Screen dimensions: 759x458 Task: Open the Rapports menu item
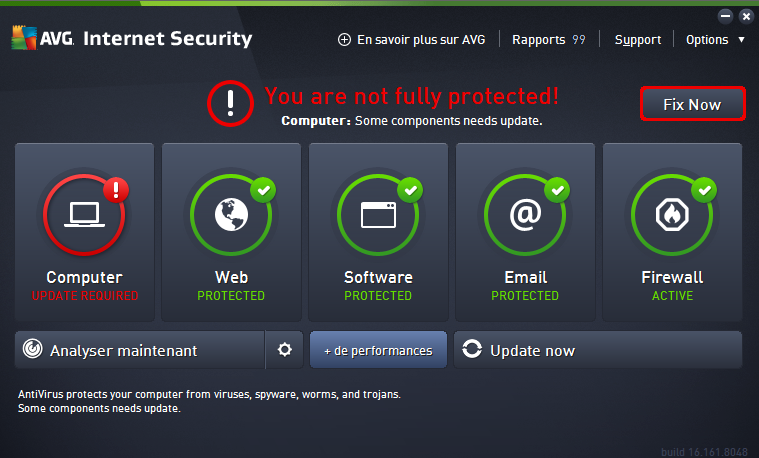coord(549,40)
